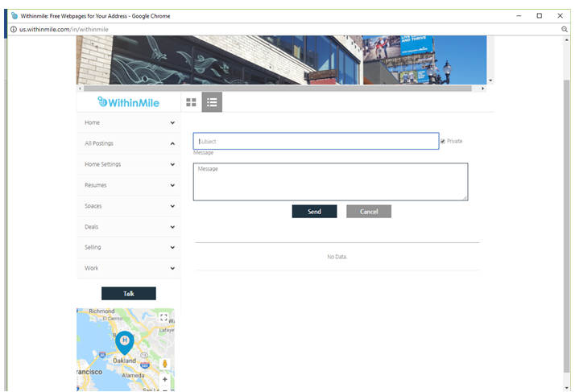Click the Oakland map thumbnail
575x392 pixels.
click(126, 349)
